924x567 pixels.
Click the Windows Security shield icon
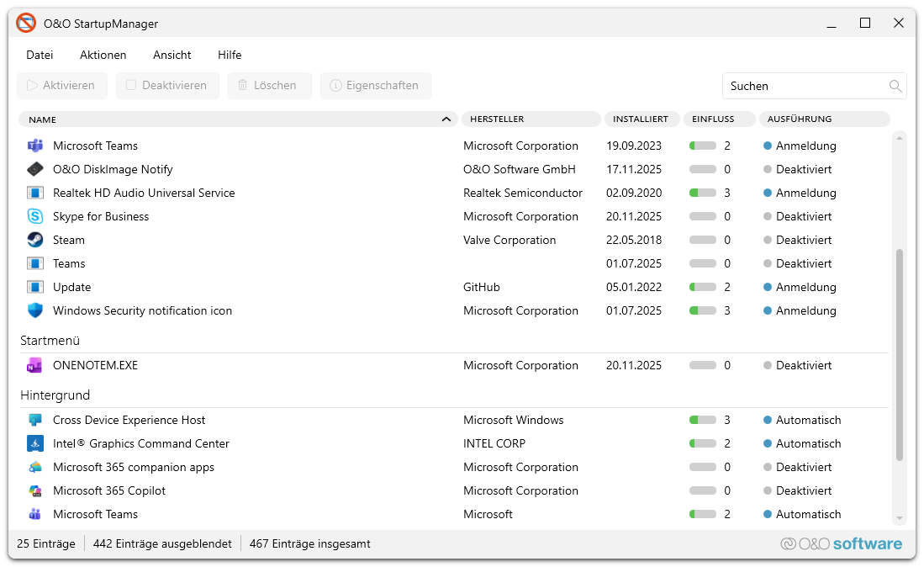pyautogui.click(x=34, y=310)
